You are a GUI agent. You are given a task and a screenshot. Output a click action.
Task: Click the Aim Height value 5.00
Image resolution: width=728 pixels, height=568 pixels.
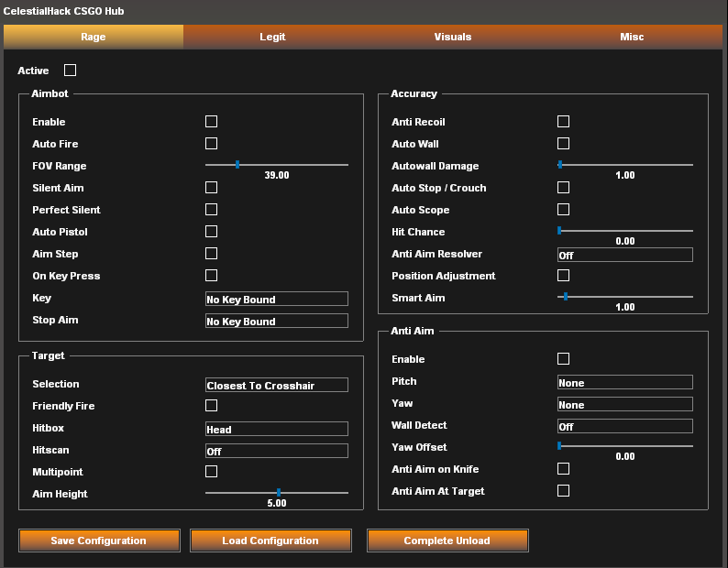pyautogui.click(x=277, y=503)
